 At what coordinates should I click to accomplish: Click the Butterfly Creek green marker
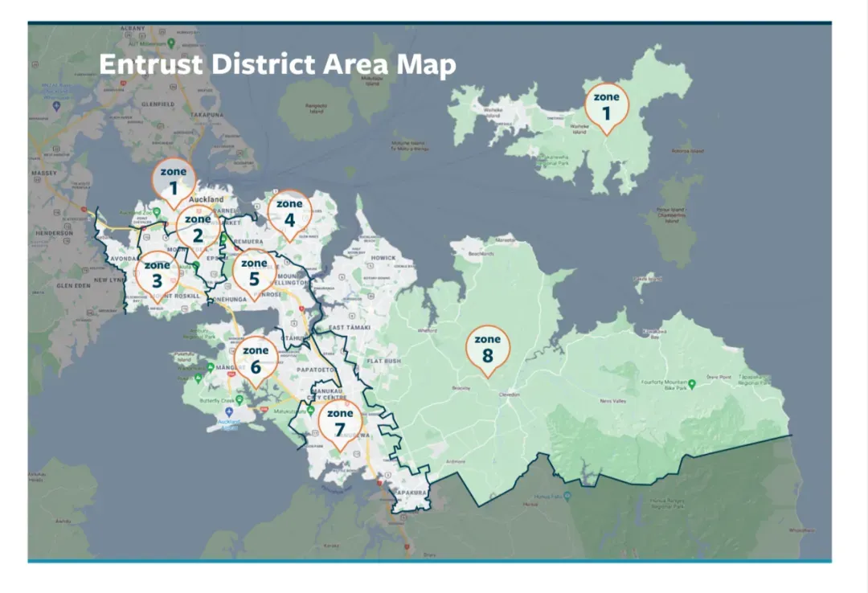tap(240, 399)
